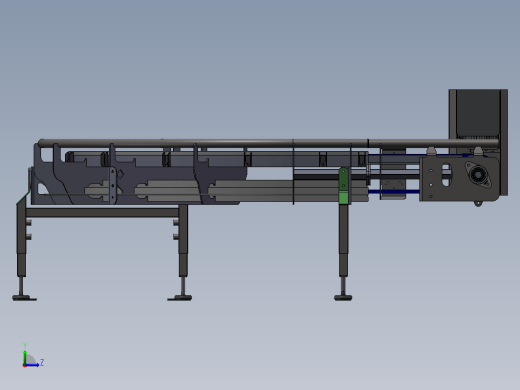The image size is (520, 390).
Task: Click the green Y axis of the triad
Action: coord(25,357)
